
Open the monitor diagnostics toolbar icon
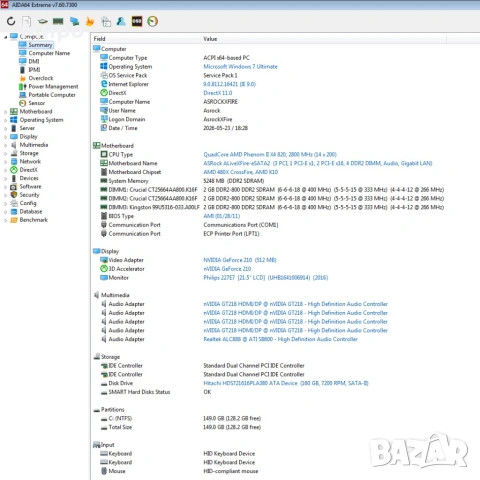[x=74, y=22]
